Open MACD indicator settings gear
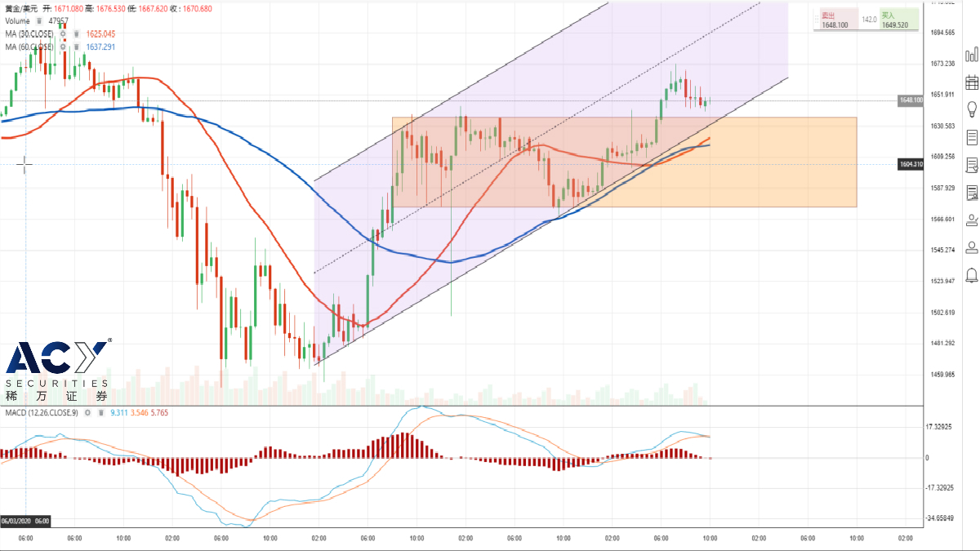 pos(87,414)
